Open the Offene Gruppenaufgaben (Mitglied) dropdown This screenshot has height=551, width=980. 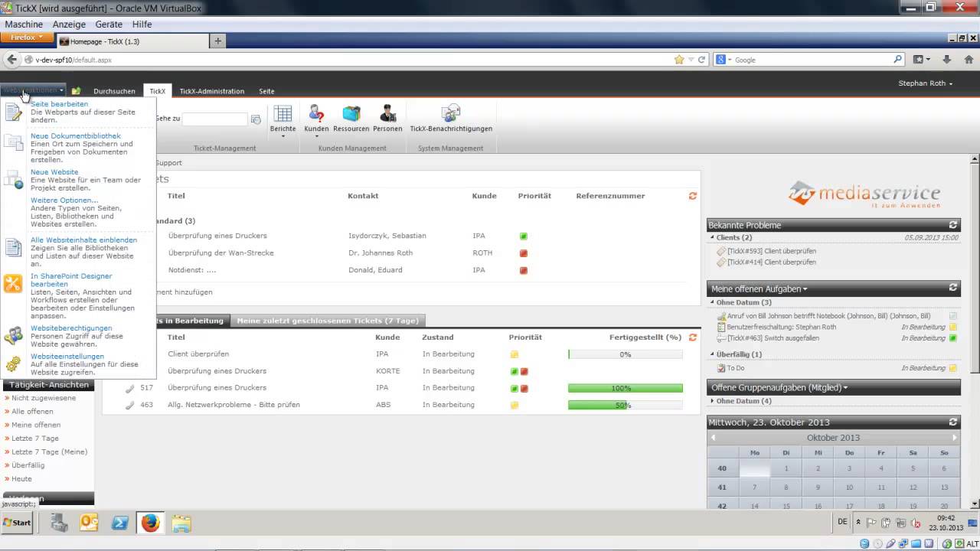[x=779, y=387]
